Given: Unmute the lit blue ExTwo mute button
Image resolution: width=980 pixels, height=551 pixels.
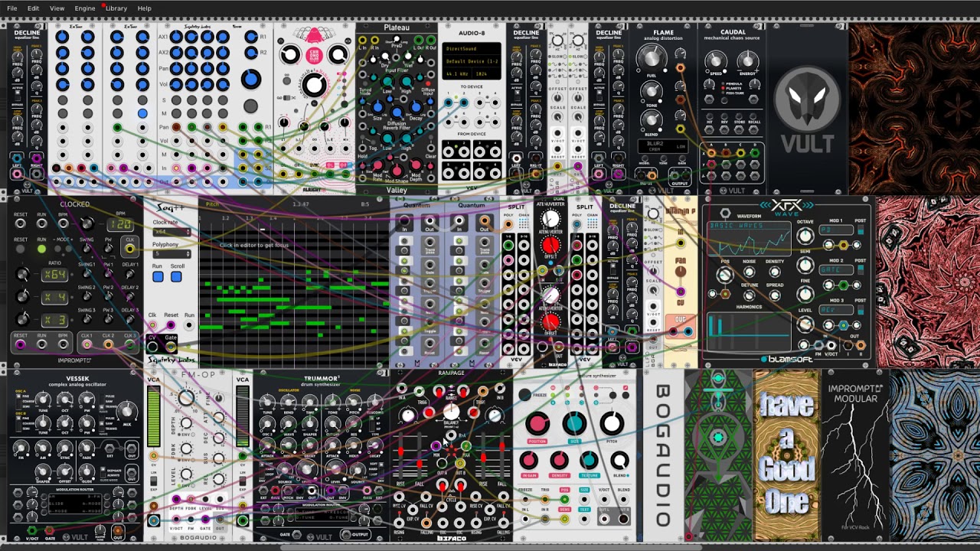Looking at the screenshot, I should pyautogui.click(x=142, y=114).
